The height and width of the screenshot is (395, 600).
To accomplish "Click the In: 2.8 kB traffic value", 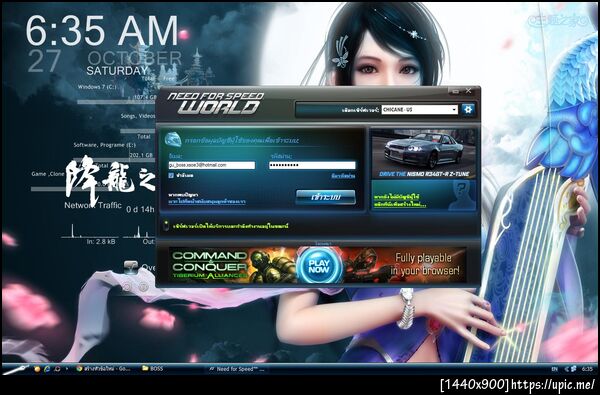I will 101,242.
